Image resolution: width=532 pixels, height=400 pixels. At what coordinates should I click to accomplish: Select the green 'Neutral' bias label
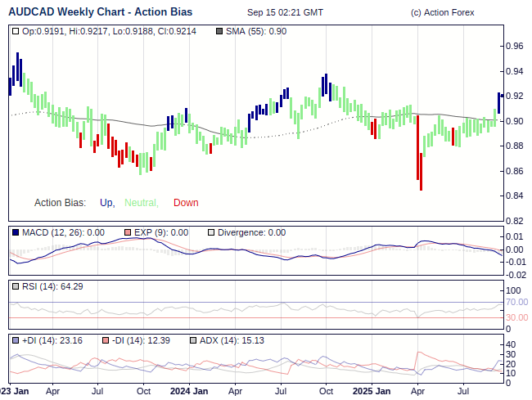point(142,203)
